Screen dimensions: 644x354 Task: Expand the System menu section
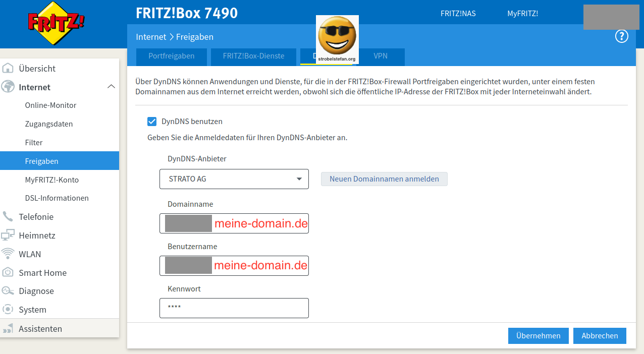coord(32,310)
